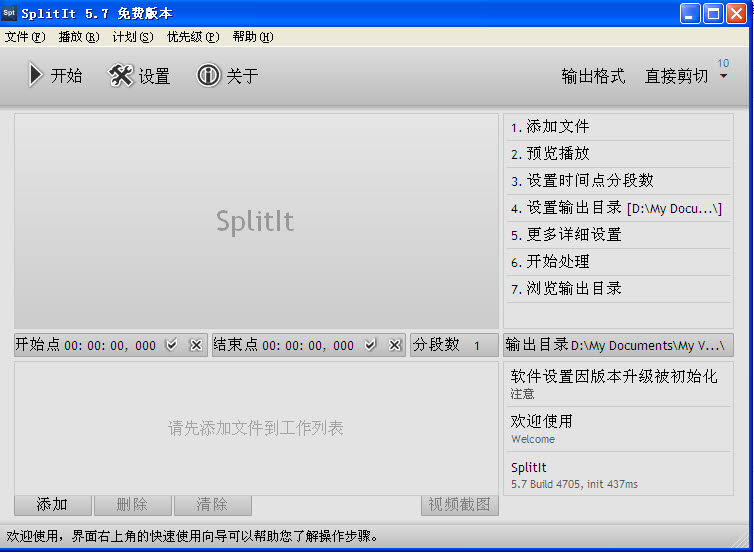Screen dimensions: 754x553
Task: Minimize the SplitIt window
Action: pos(690,13)
